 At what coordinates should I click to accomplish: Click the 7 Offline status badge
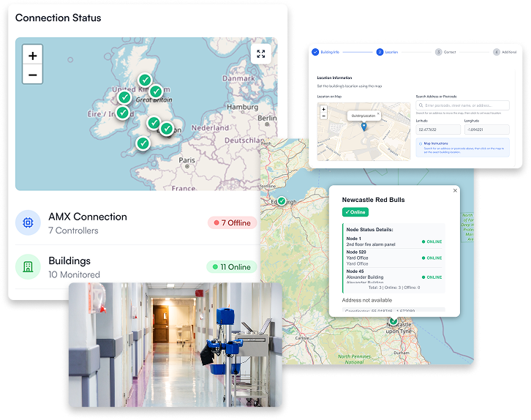[232, 222]
